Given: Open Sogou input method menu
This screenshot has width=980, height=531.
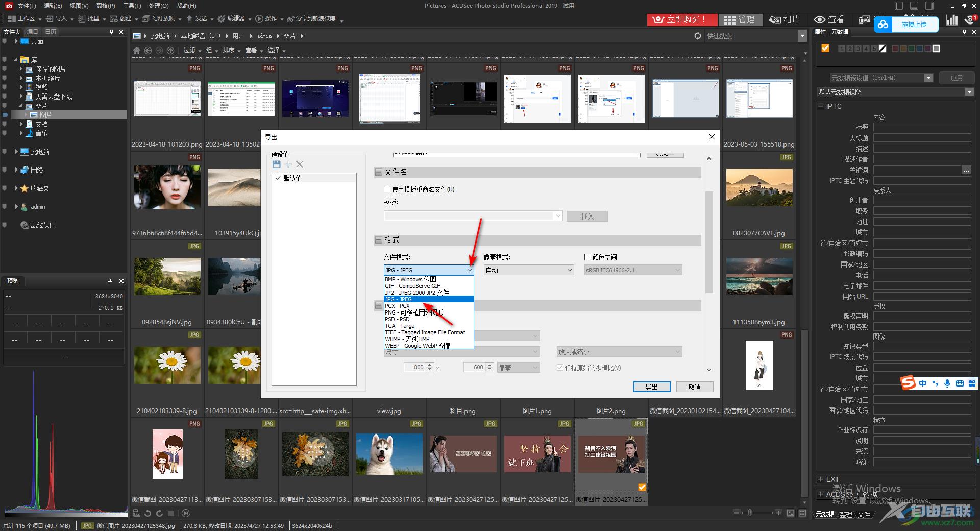Looking at the screenshot, I should pyautogui.click(x=908, y=383).
